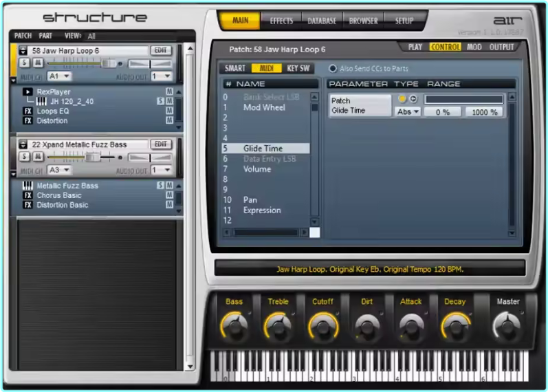The image size is (548, 392).
Task: Open the Abs type dropdown
Action: click(x=408, y=112)
